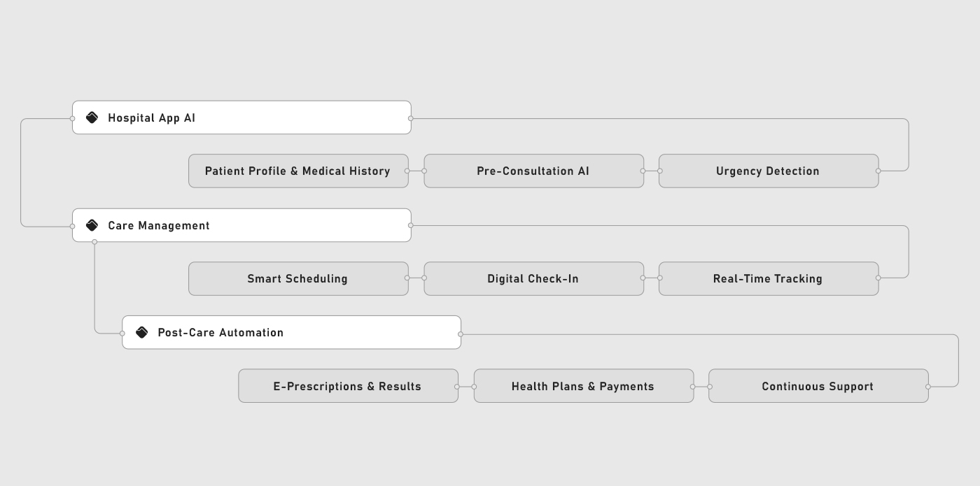Click connector dot below Care Management node

coord(94,242)
